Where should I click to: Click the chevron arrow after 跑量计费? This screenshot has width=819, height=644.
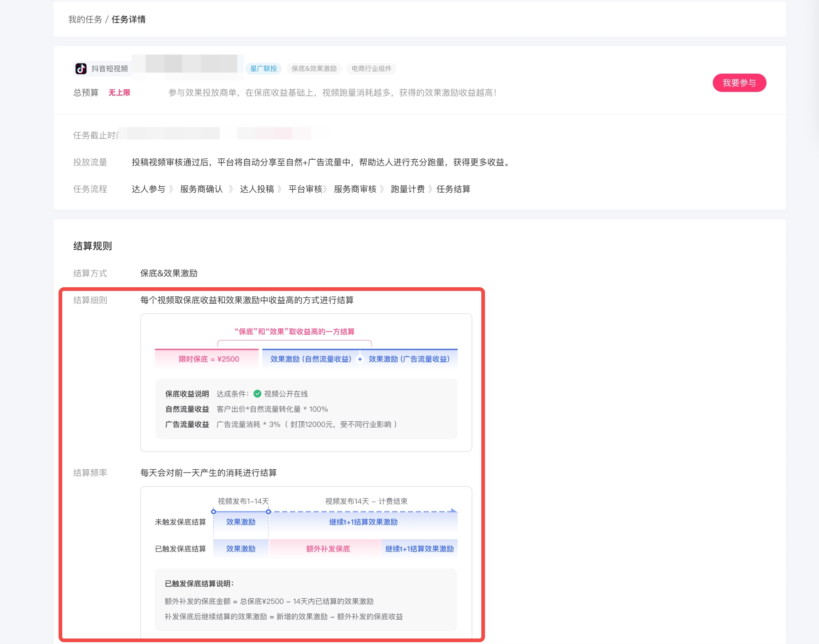tap(430, 189)
